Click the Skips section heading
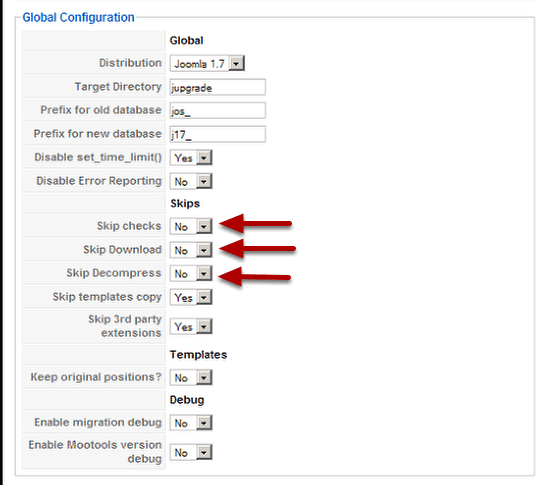The image size is (540, 485). pos(185,204)
